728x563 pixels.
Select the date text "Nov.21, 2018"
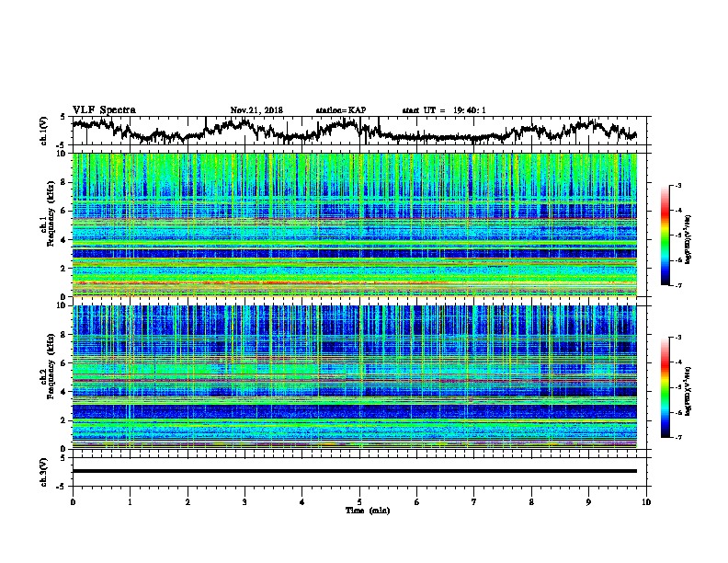[256, 110]
